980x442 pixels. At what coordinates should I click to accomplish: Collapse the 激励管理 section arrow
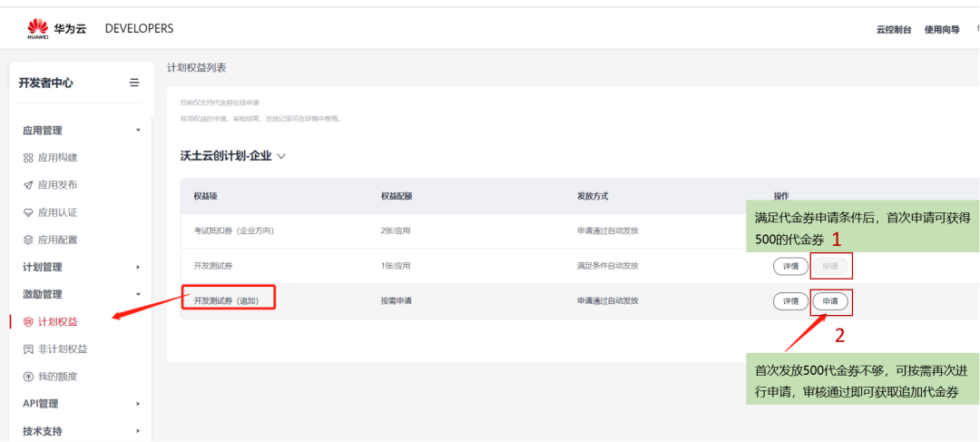(138, 294)
